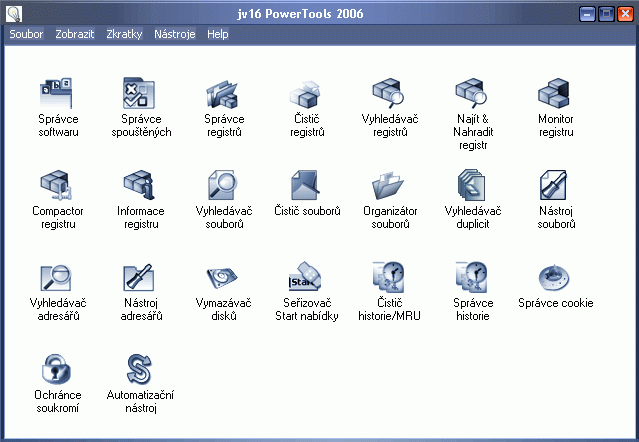Open the Správce softwaru tool icon
639x442 pixels.
coord(57,93)
